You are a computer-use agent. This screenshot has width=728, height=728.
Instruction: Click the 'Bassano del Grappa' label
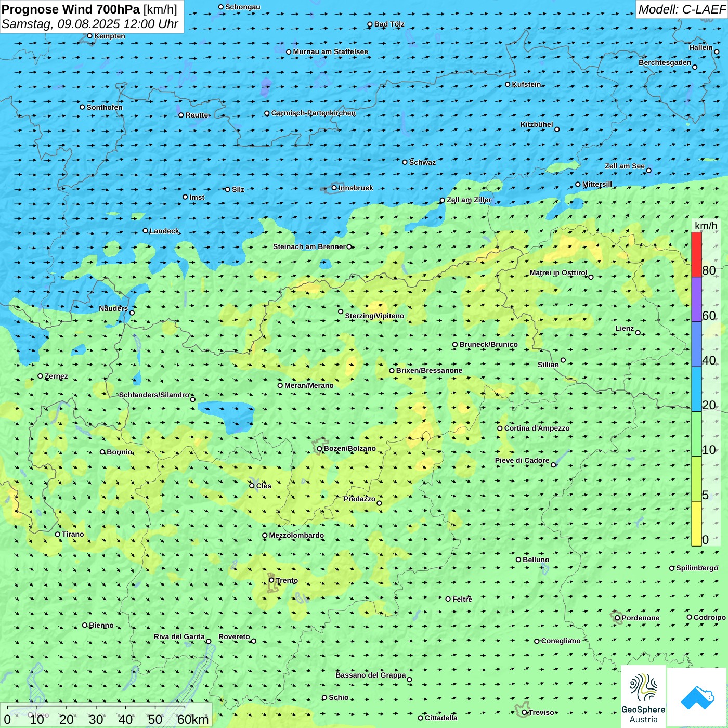[371, 675]
